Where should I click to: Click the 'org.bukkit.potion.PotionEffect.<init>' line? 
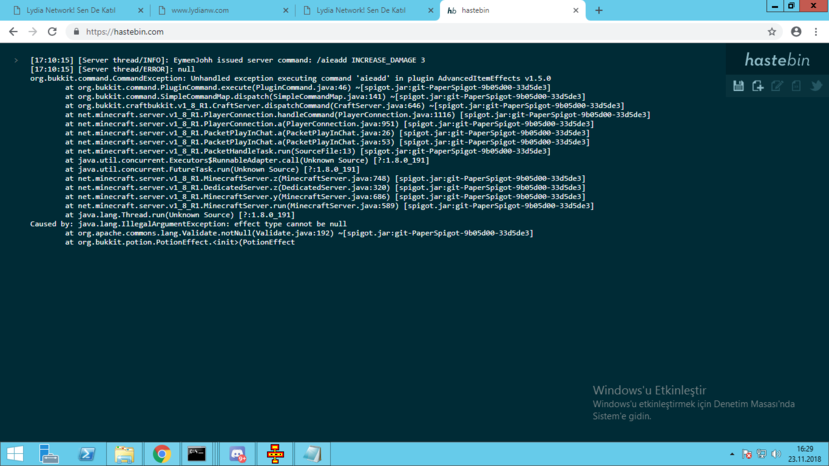pyautogui.click(x=180, y=242)
